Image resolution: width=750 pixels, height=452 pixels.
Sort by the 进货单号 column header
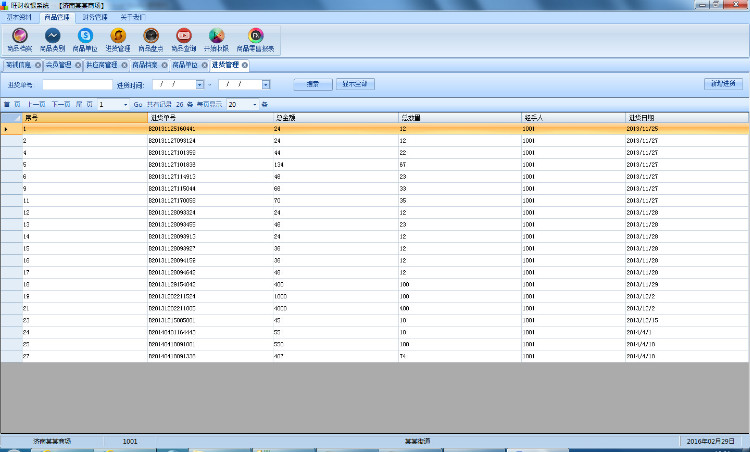pyautogui.click(x=210, y=118)
